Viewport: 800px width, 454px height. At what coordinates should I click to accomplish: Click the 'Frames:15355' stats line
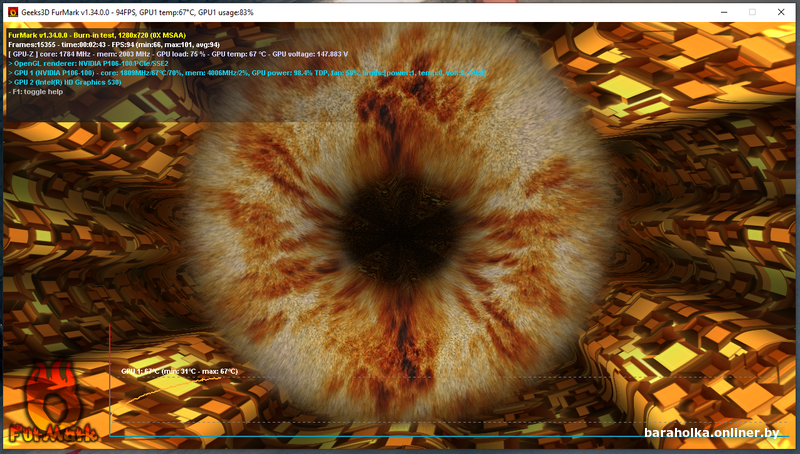pyautogui.click(x=114, y=45)
